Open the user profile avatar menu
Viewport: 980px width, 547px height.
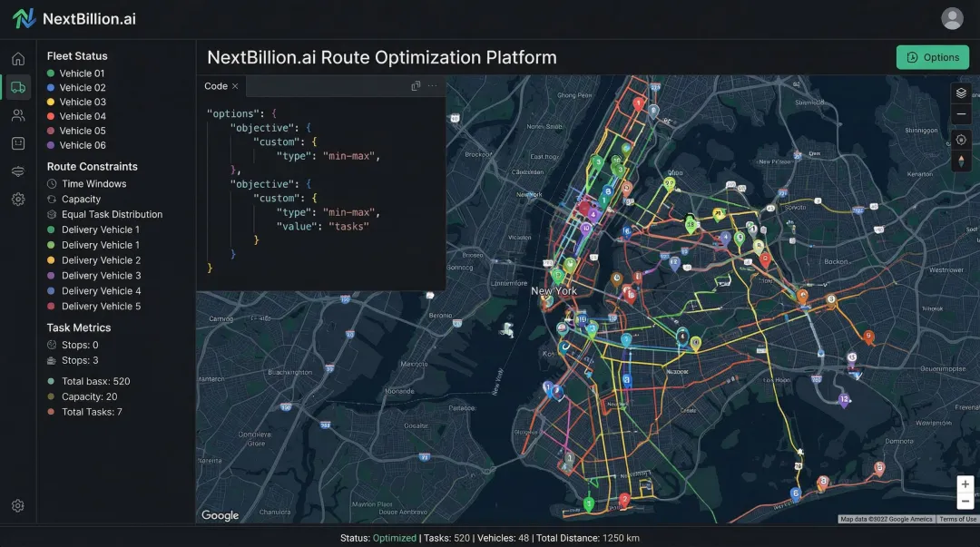[x=952, y=17]
